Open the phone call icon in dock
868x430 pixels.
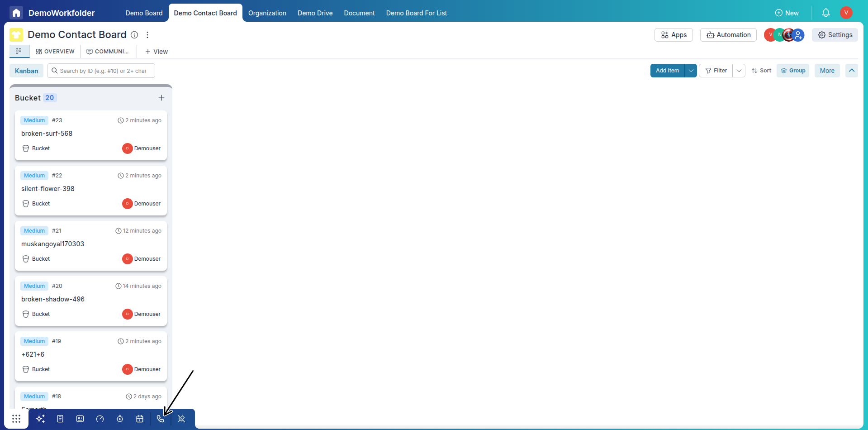point(161,419)
